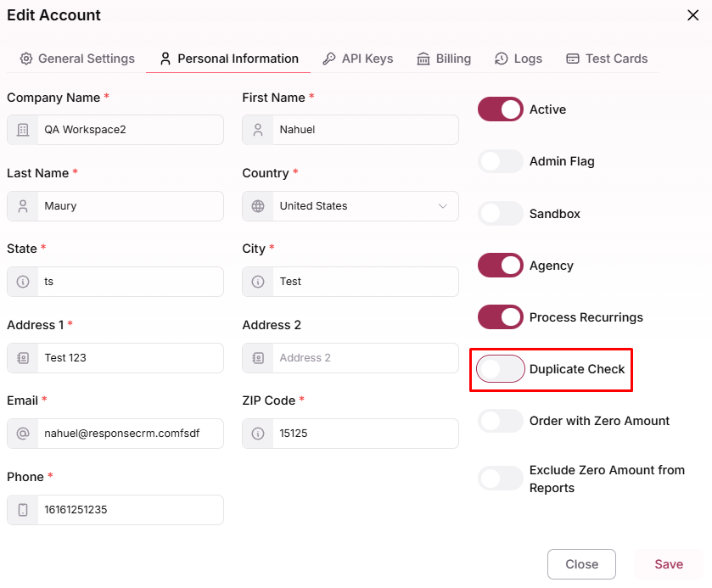Click the State input showing ts
The height and width of the screenshot is (588, 712).
(115, 282)
